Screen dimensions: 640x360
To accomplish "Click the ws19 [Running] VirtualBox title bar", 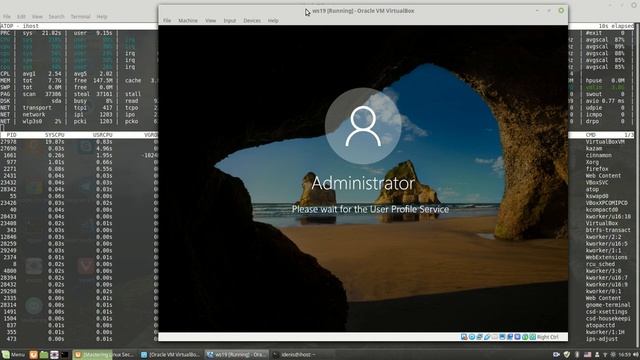I will point(363,11).
